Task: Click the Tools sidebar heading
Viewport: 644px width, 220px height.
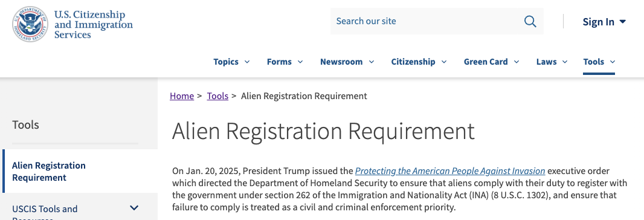Action: [25, 125]
